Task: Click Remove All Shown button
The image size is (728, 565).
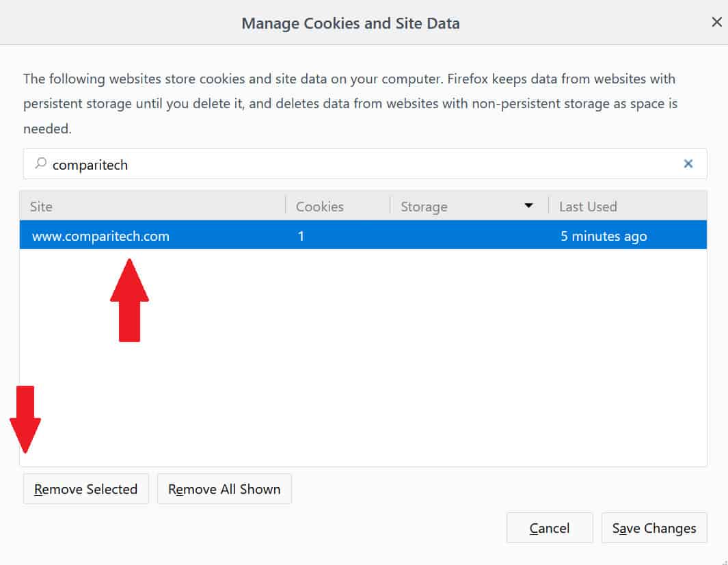Action: click(x=224, y=489)
